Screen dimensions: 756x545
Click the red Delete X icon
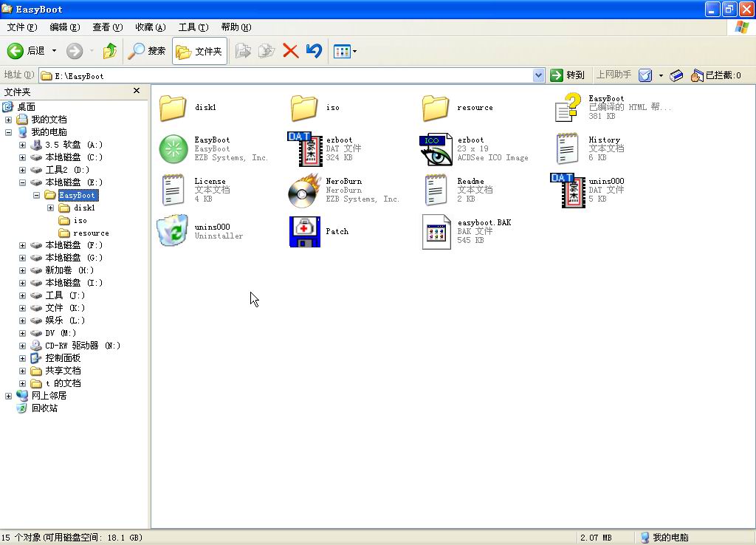click(x=290, y=51)
